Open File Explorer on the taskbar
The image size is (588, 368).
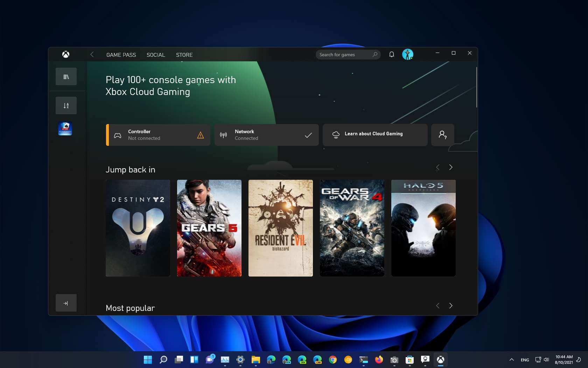[256, 360]
